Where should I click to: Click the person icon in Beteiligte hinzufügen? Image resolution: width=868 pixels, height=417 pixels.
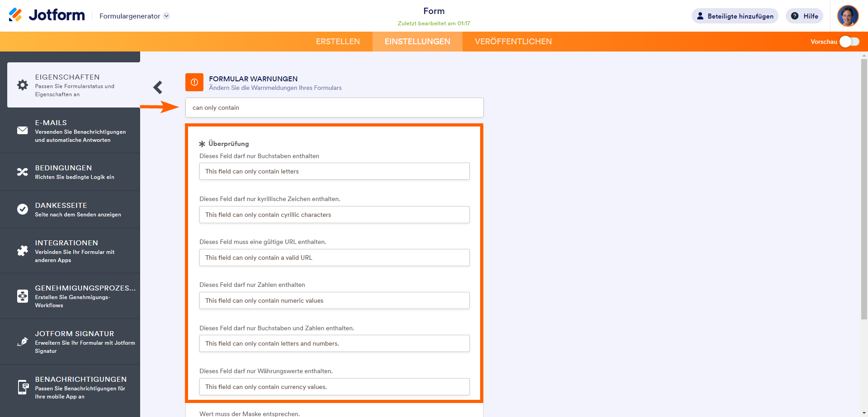coord(700,16)
